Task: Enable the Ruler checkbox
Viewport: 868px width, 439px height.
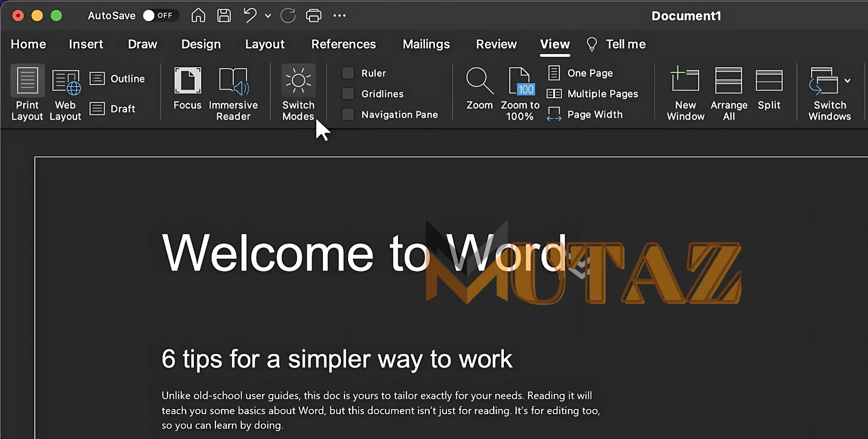Action: [x=348, y=73]
